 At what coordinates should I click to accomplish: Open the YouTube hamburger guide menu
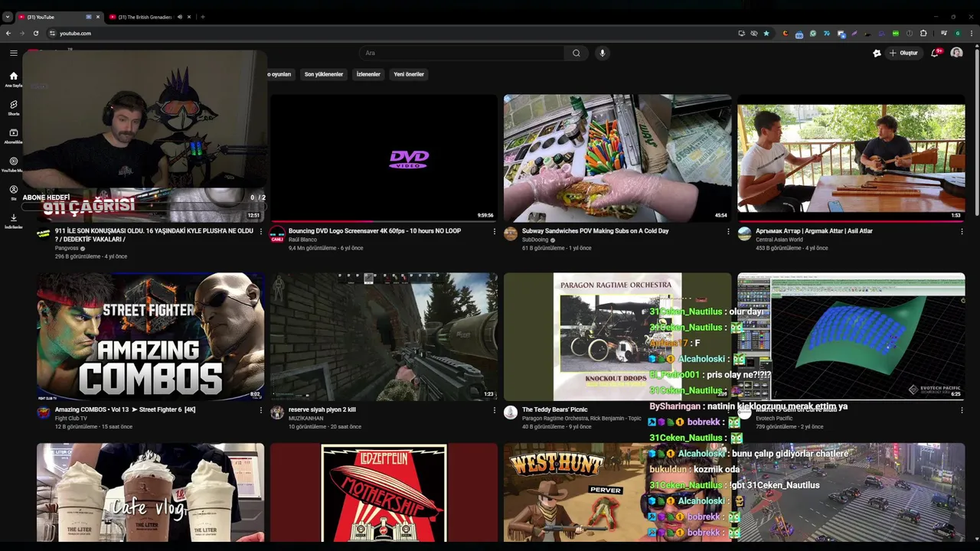point(13,53)
